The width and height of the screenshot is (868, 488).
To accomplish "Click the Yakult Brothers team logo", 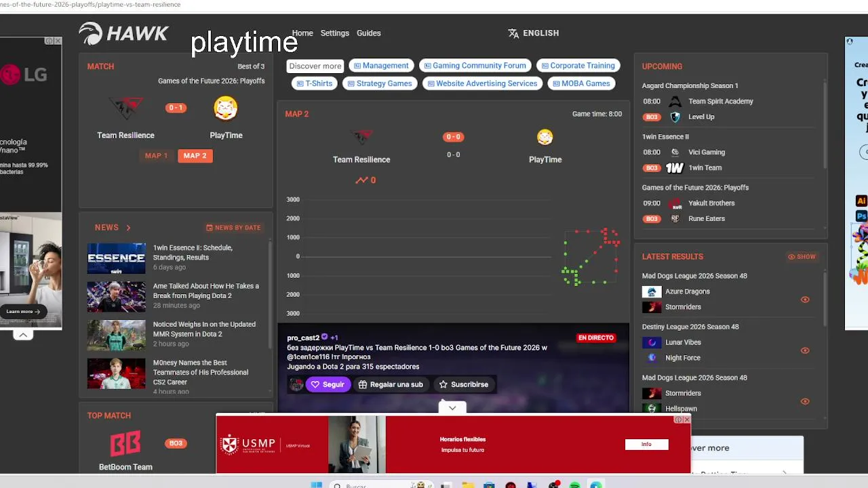I will (x=675, y=203).
